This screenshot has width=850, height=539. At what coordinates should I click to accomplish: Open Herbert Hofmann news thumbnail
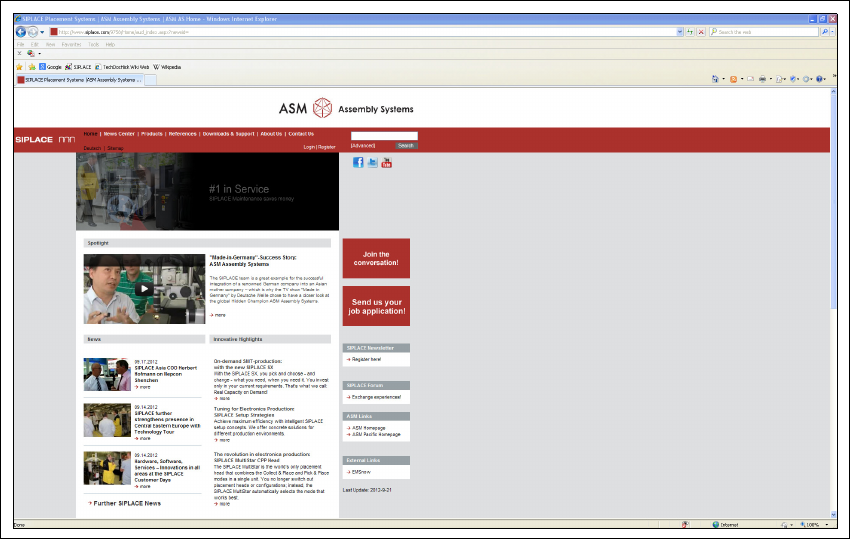(107, 375)
